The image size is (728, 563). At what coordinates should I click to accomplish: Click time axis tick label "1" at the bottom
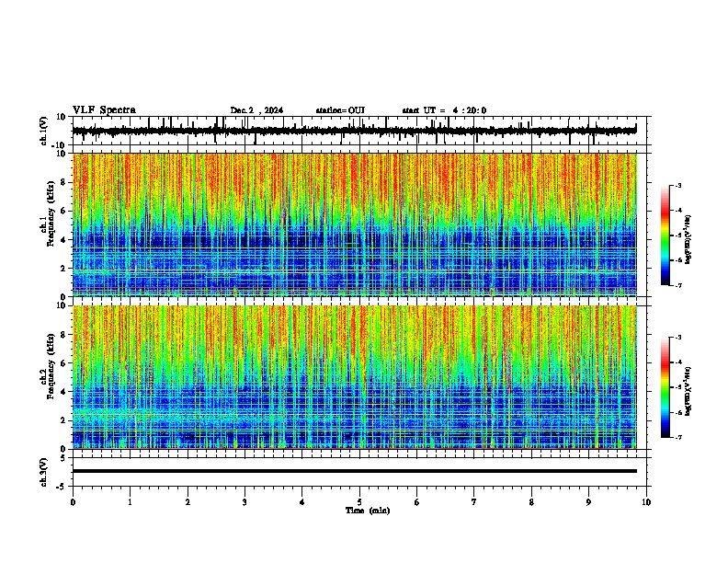(x=130, y=502)
